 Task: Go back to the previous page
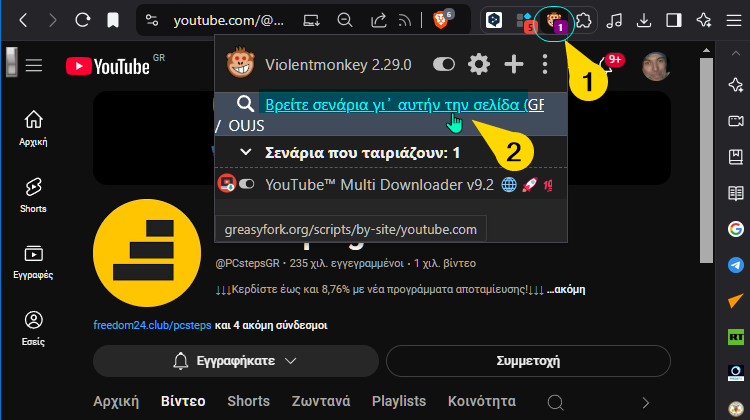click(23, 21)
